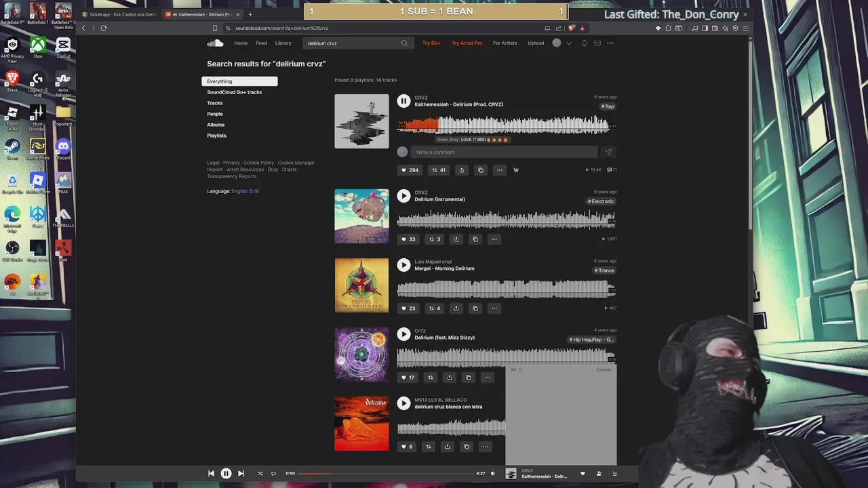868x488 pixels.
Task: Play Delirium (feat. Mizz Dizzy)
Action: coord(403,334)
